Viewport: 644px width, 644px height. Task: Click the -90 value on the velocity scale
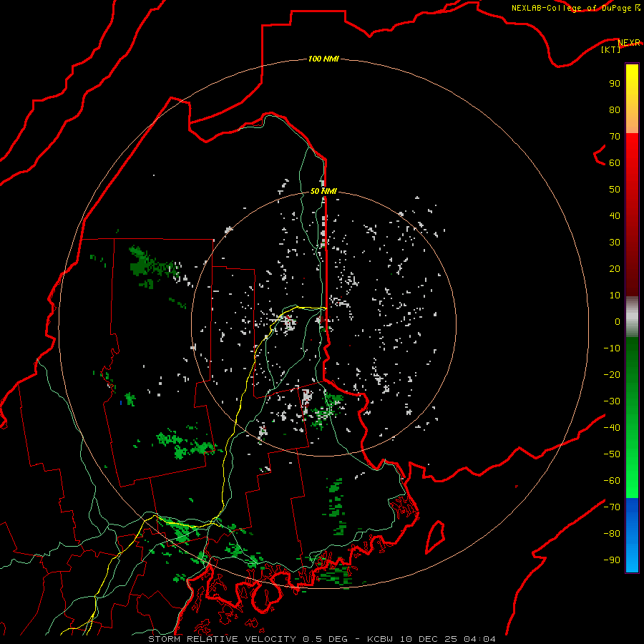pos(612,560)
